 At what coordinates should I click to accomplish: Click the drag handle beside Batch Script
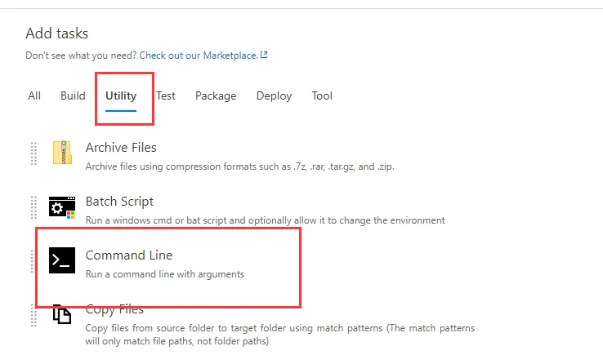click(34, 207)
